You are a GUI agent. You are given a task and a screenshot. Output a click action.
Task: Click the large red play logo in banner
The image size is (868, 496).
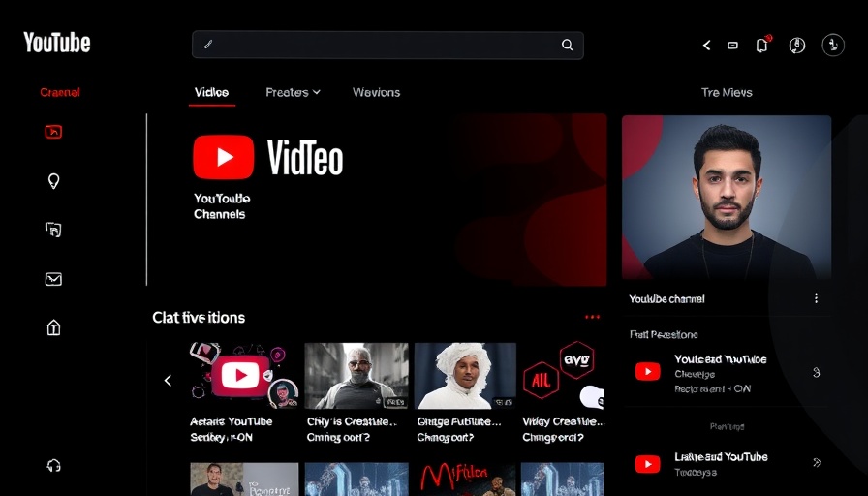(x=224, y=157)
